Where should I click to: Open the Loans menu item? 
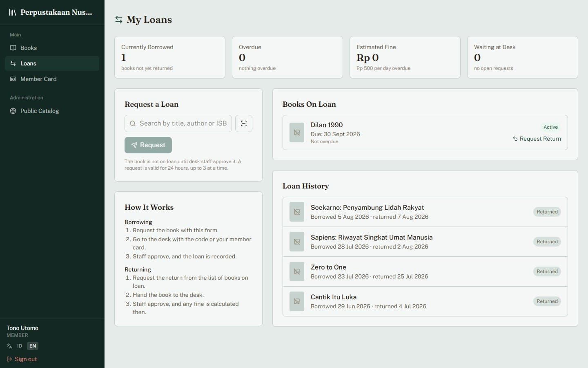[52, 63]
